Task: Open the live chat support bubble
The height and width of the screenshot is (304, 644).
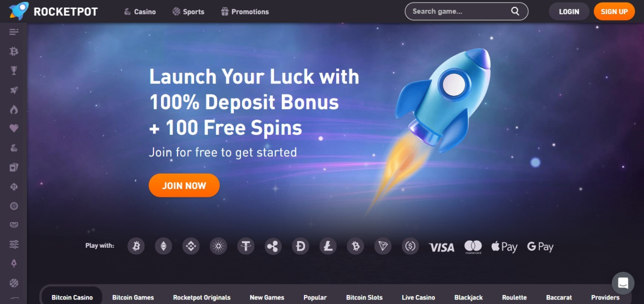Action: pyautogui.click(x=623, y=283)
